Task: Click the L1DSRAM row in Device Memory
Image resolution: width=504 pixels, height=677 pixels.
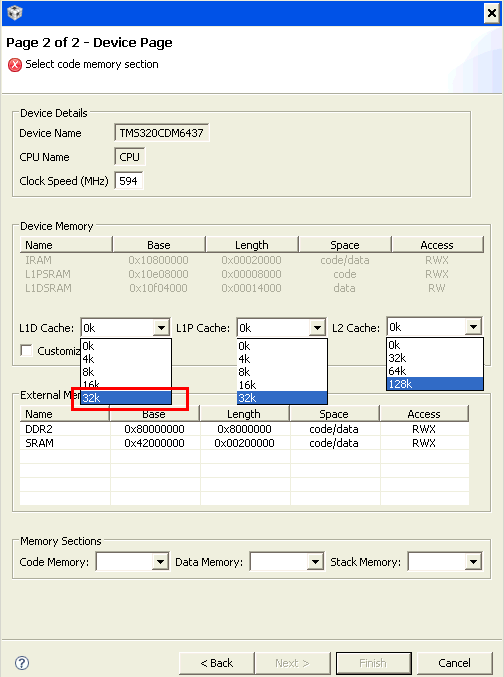Action: pos(251,288)
